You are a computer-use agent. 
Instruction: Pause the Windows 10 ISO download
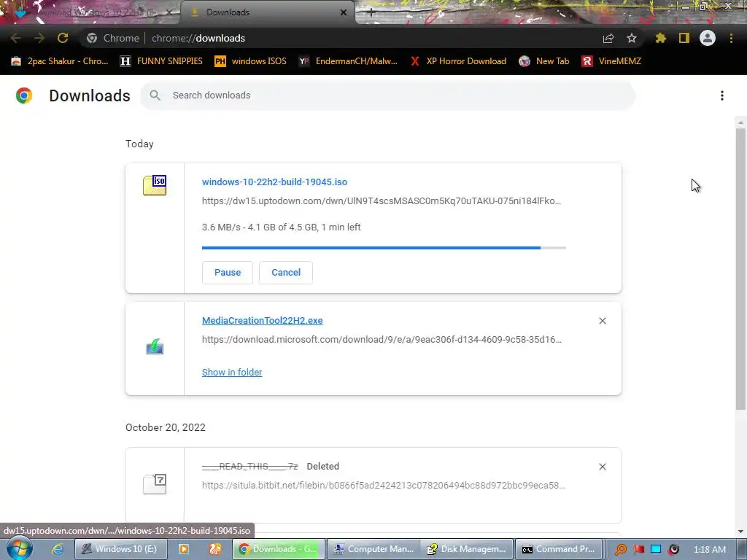point(228,273)
